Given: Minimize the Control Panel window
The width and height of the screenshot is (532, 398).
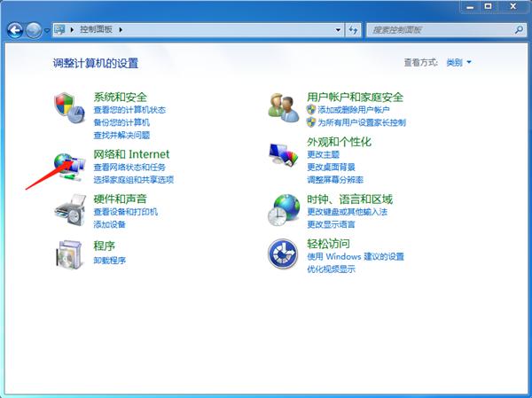Looking at the screenshot, I should click(470, 6).
